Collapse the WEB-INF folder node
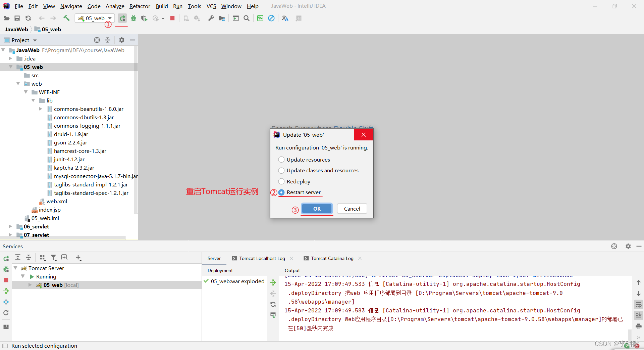 (x=26, y=92)
